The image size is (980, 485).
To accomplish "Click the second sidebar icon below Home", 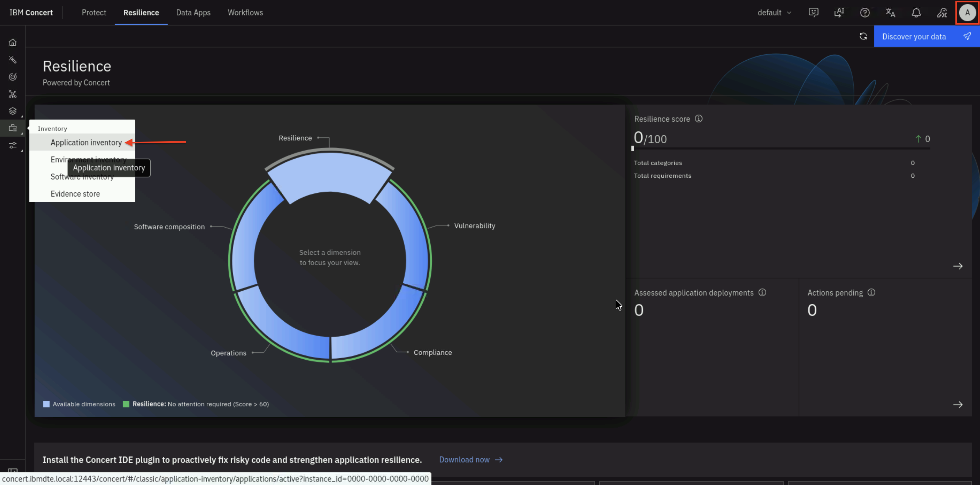I will pyautogui.click(x=12, y=59).
